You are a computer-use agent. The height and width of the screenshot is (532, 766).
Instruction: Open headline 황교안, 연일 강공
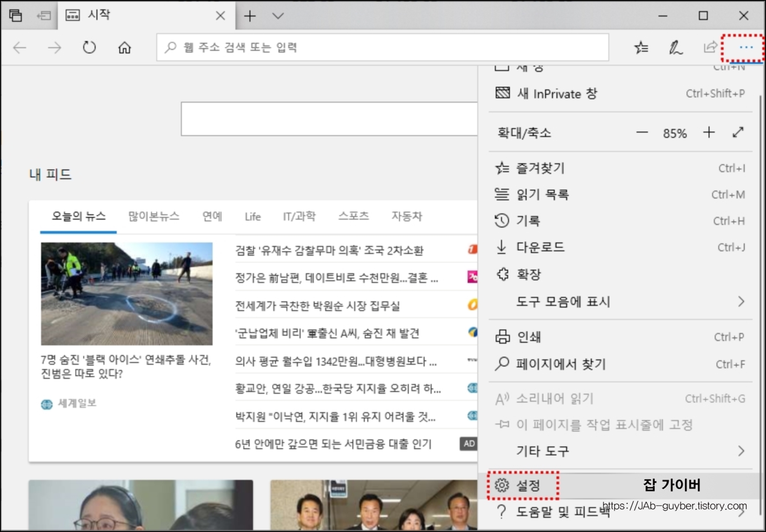click(x=338, y=389)
